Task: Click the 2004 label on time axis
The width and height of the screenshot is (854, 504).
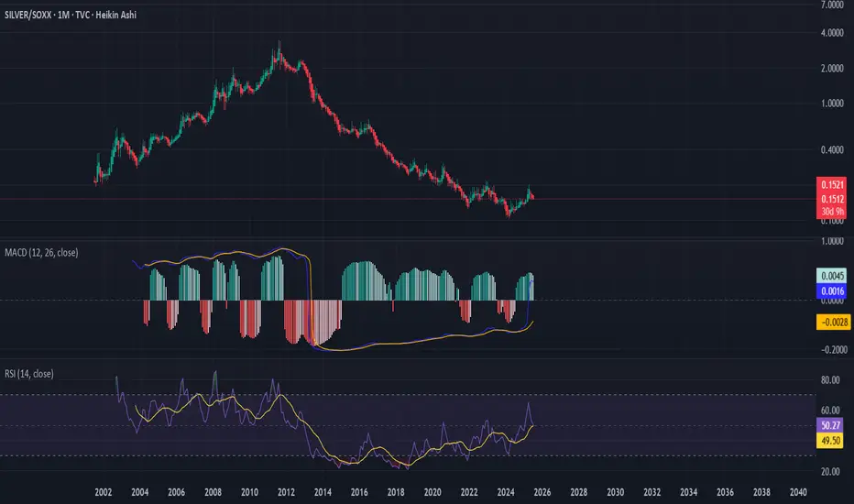Action: pos(140,493)
